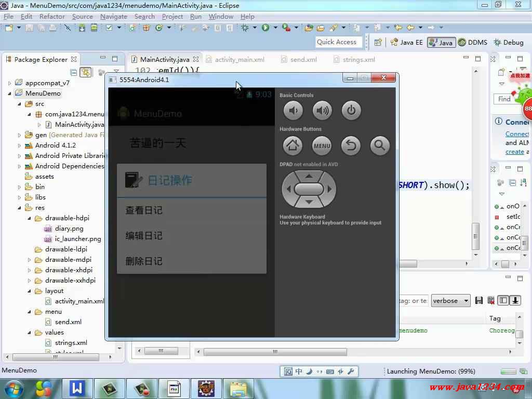
Task: Click the Eclipse Java EE IDE taskbar icon
Action: pos(206,389)
